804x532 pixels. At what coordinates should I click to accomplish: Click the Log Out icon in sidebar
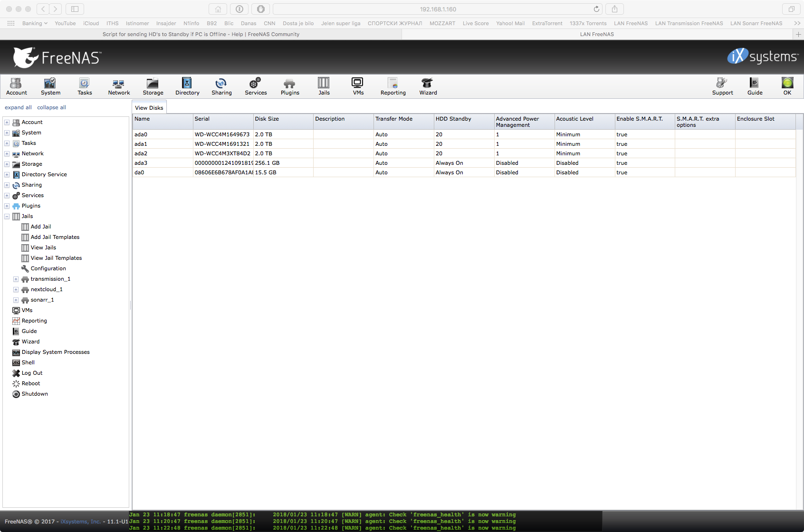[x=16, y=373]
